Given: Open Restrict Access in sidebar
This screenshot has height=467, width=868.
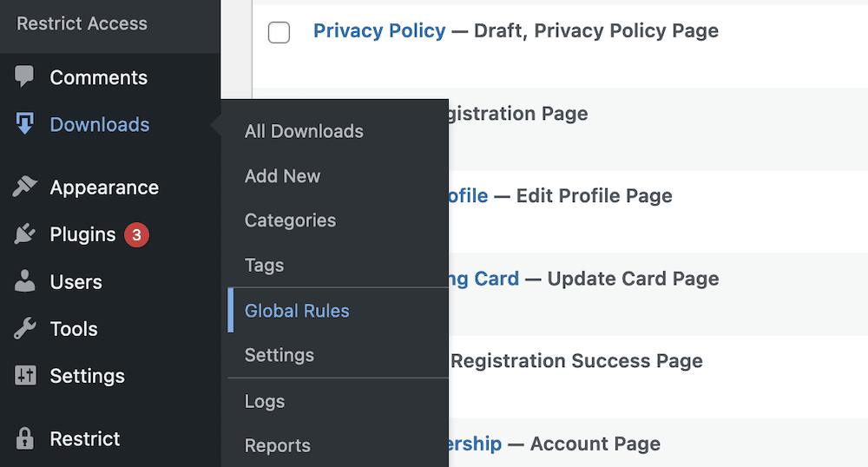Looking at the screenshot, I should tap(82, 23).
